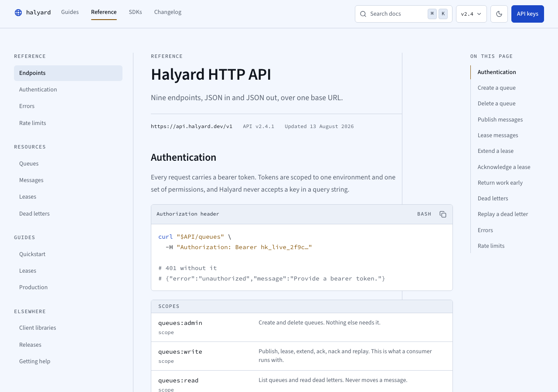Click the Updated 13 August 2026 text

click(x=319, y=127)
